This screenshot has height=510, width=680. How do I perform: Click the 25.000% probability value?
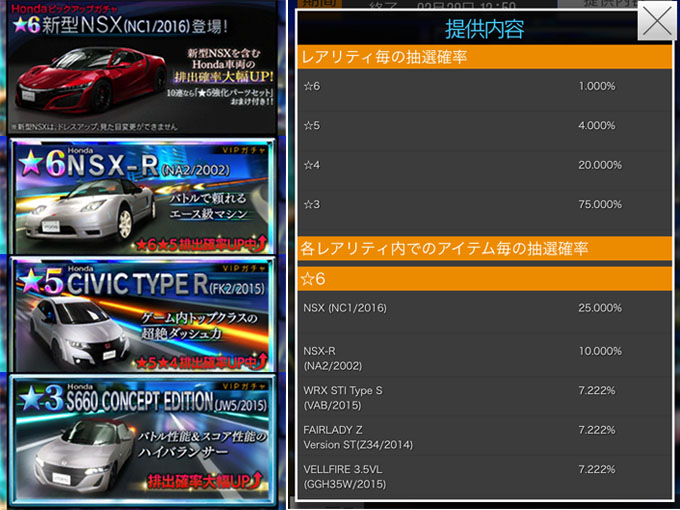[x=600, y=308]
